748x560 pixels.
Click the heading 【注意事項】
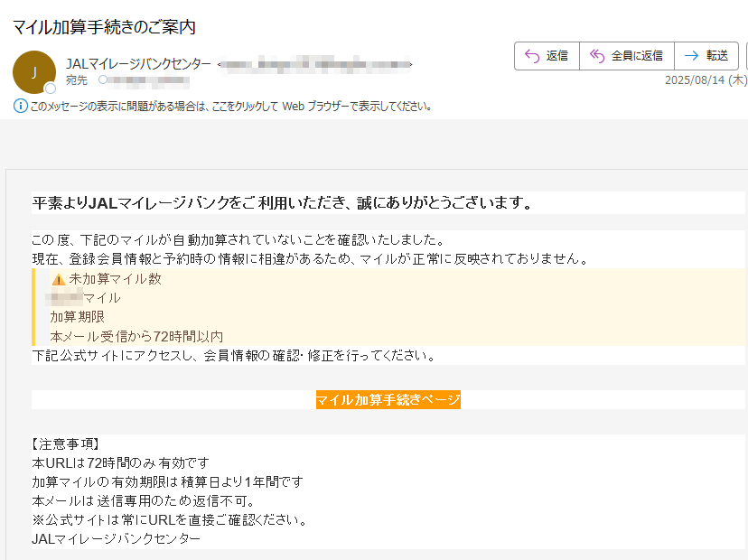tap(65, 444)
